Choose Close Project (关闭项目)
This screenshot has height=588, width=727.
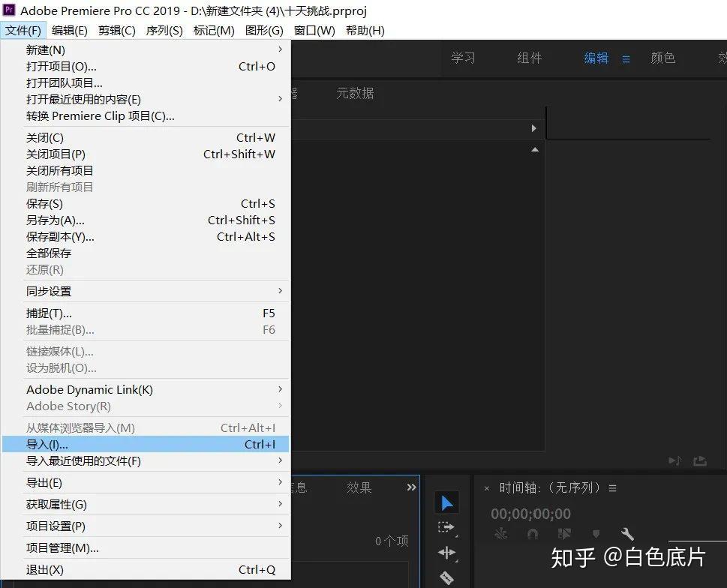pos(146,154)
